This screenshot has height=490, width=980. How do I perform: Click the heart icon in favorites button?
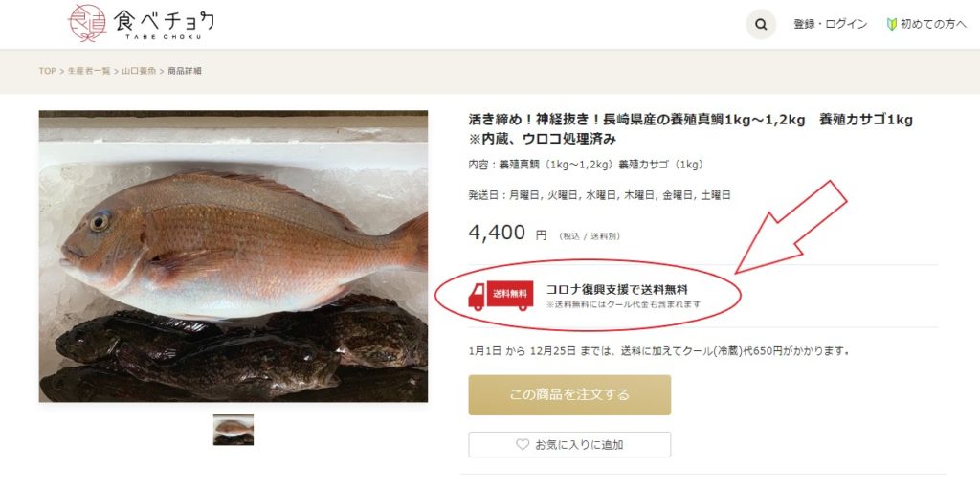[x=523, y=444]
